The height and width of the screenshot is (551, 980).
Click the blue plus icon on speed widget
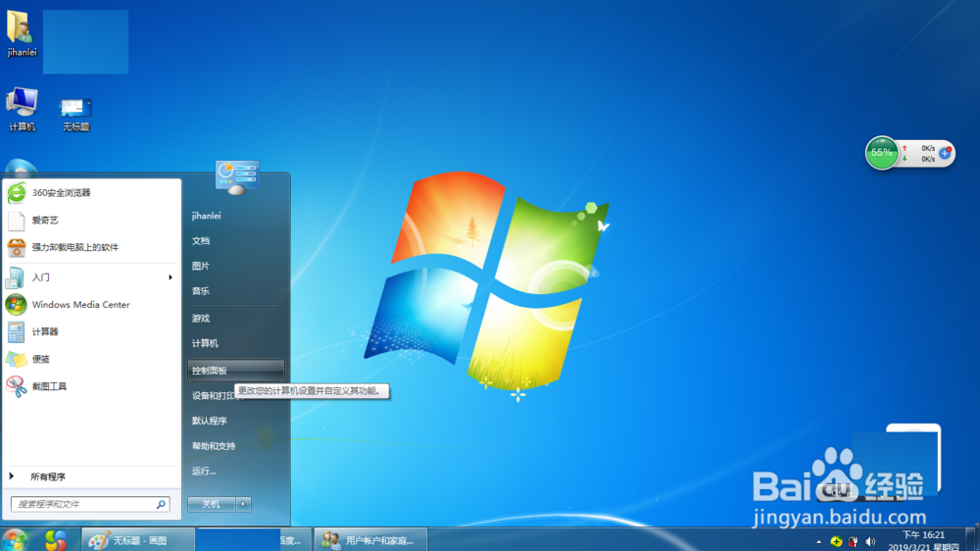coord(945,153)
